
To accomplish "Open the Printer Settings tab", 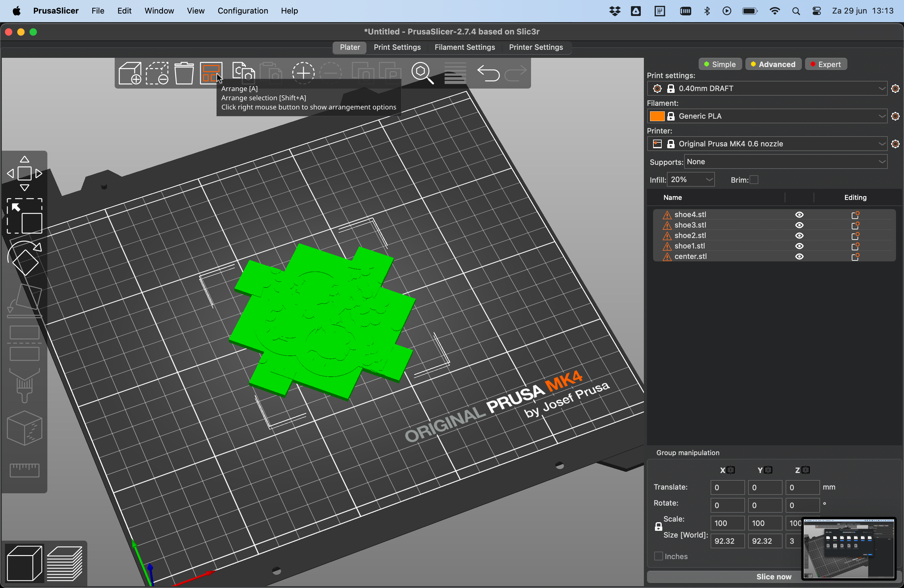I will (536, 47).
